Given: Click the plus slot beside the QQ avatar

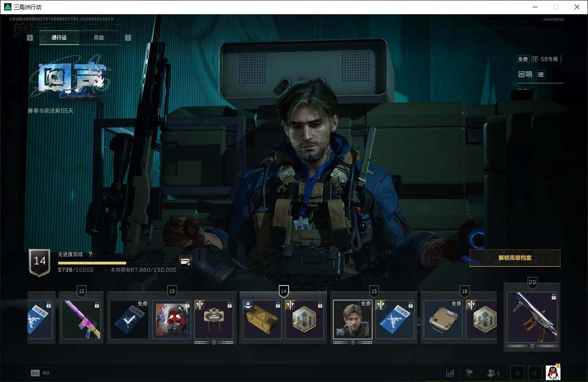Looking at the screenshot, I should pyautogui.click(x=534, y=373).
